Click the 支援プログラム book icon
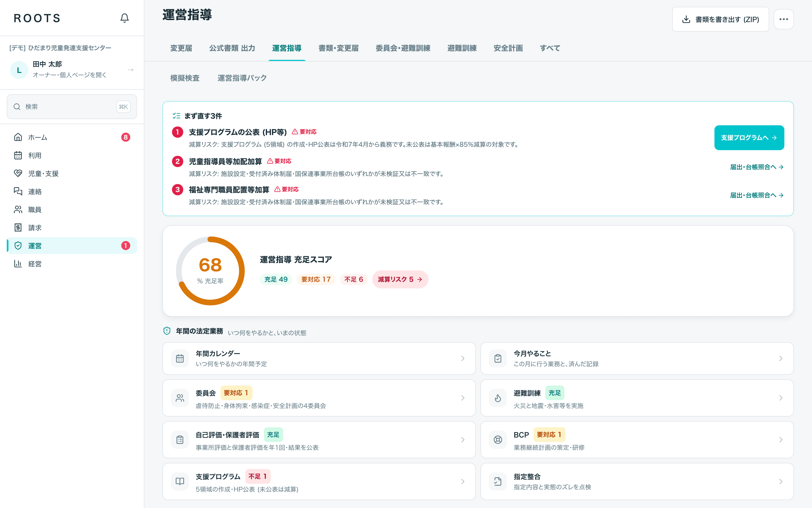The height and width of the screenshot is (508, 812). (180, 481)
